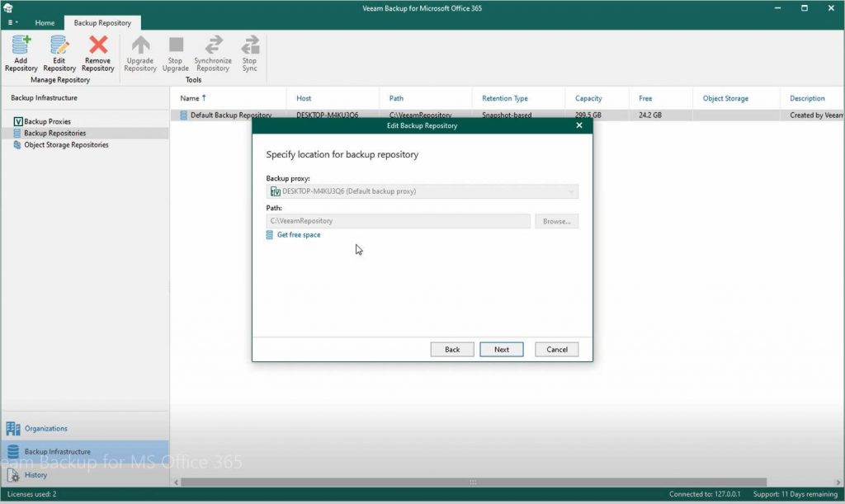The width and height of the screenshot is (845, 504).
Task: Click the Licenses used status text
Action: click(x=32, y=494)
